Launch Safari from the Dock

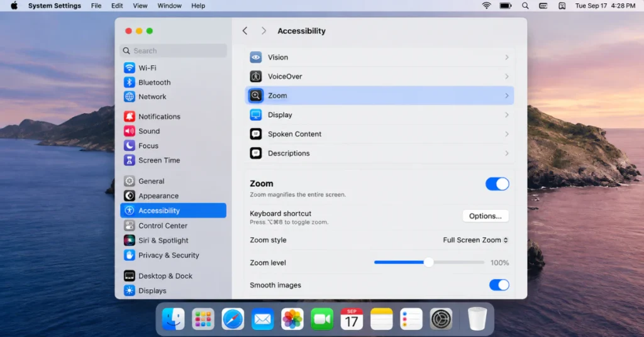(233, 319)
